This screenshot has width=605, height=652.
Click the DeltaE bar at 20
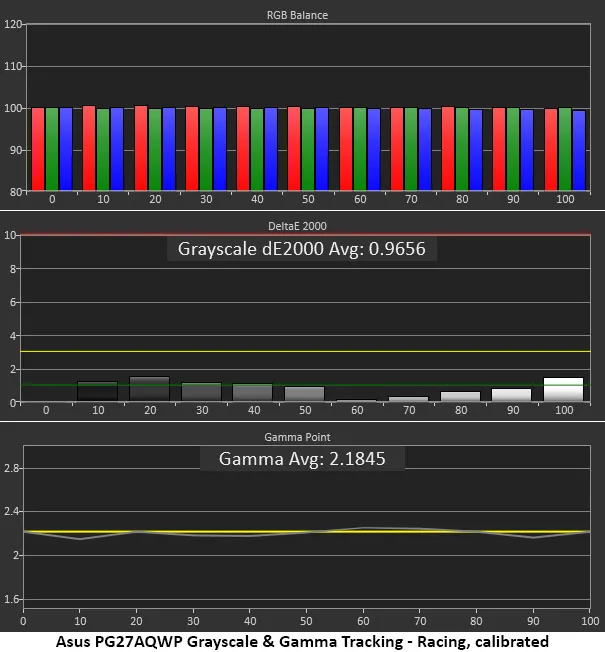click(149, 390)
